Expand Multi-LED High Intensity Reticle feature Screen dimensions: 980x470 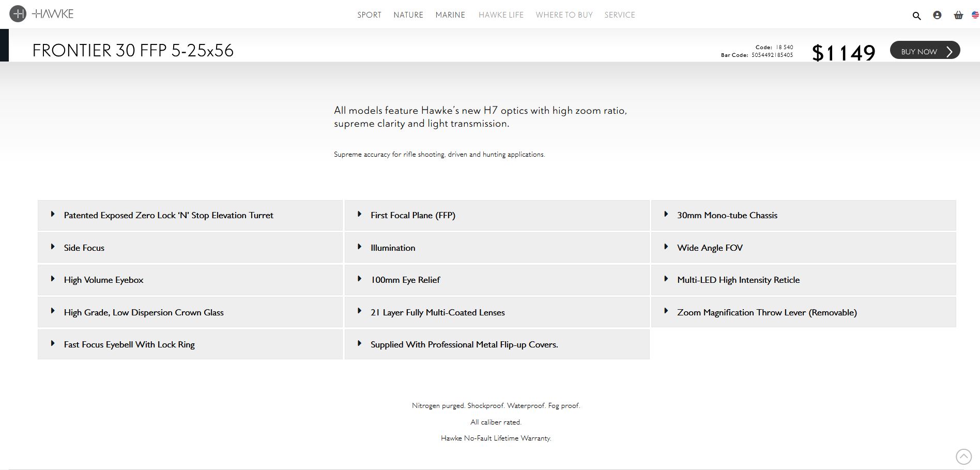803,280
